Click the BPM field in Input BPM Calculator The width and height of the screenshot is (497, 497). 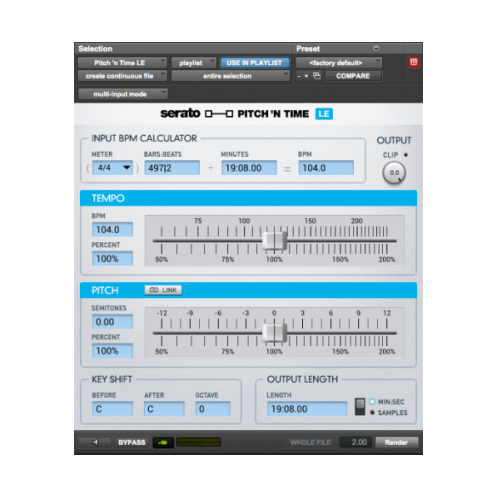pos(326,168)
